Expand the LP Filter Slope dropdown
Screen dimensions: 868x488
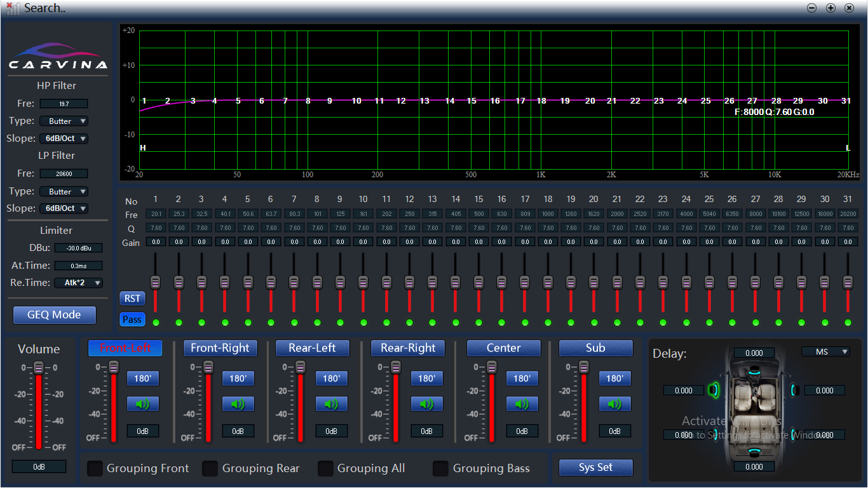(x=64, y=208)
